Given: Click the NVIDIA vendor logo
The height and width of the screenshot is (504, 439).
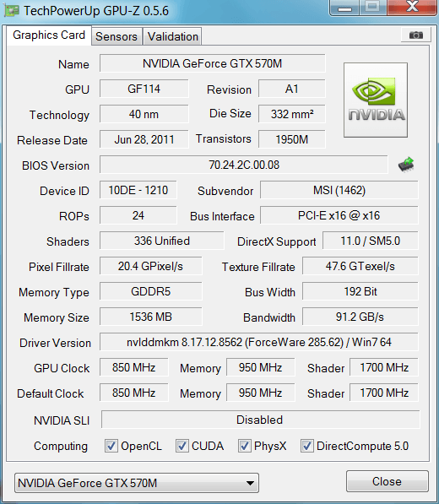Looking at the screenshot, I should pyautogui.click(x=376, y=100).
